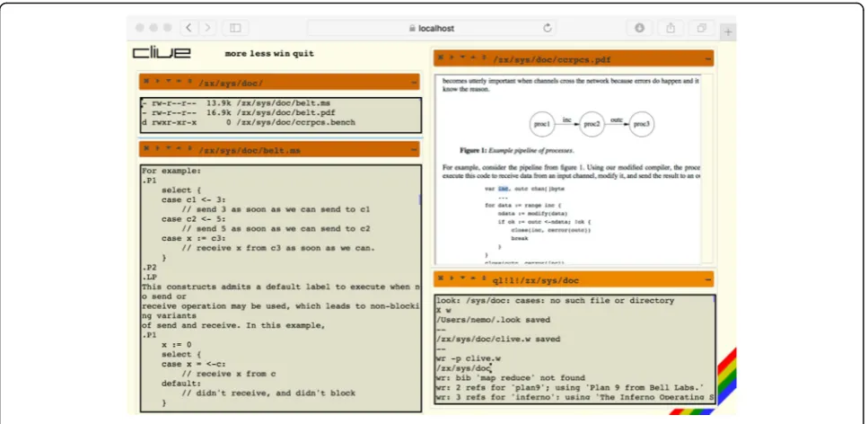
Task: Click 'default:' line in belt.ms
Action: [x=181, y=383]
